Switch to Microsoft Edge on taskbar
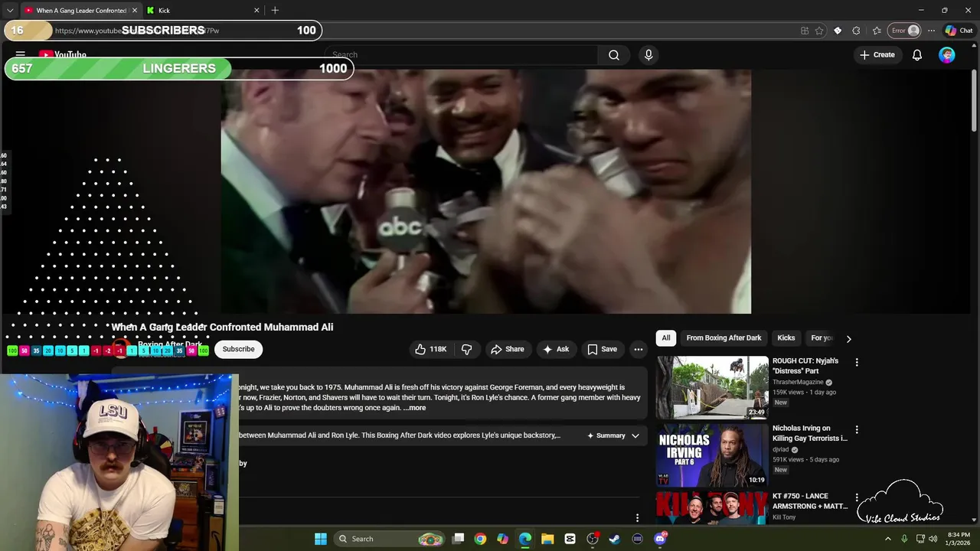This screenshot has height=551, width=980. click(525, 539)
